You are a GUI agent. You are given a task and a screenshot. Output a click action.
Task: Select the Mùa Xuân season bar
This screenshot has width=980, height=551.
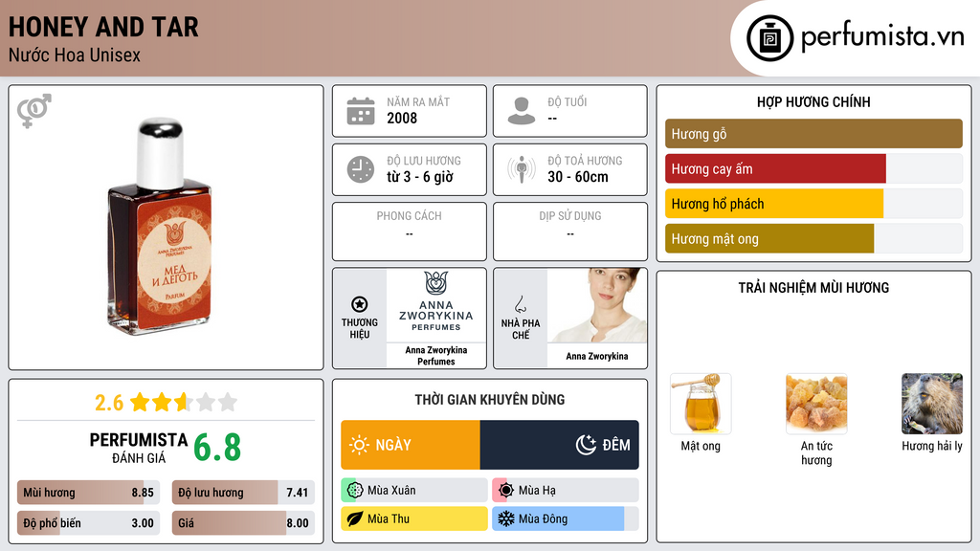pos(414,491)
